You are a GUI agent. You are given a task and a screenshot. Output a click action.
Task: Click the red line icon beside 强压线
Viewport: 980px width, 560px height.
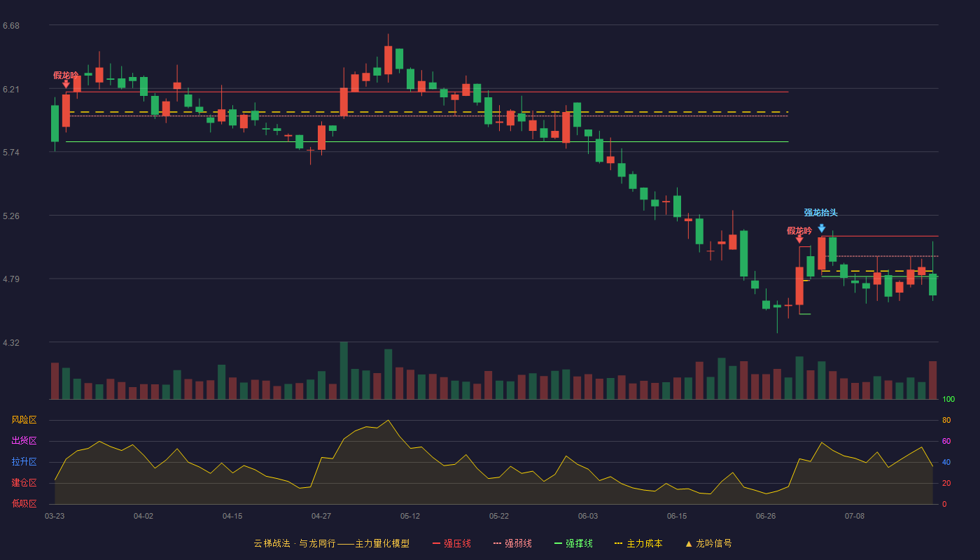coord(436,544)
